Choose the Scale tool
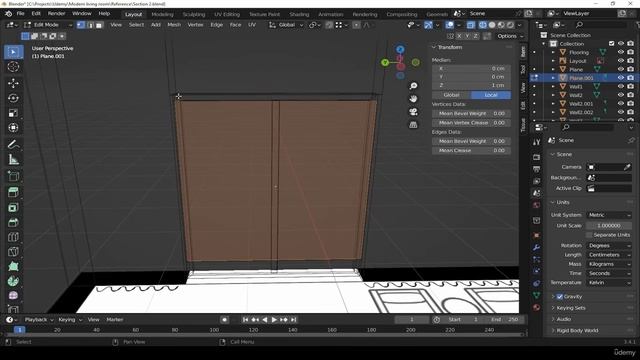Screen dimensions: 640x360 click(x=13, y=113)
